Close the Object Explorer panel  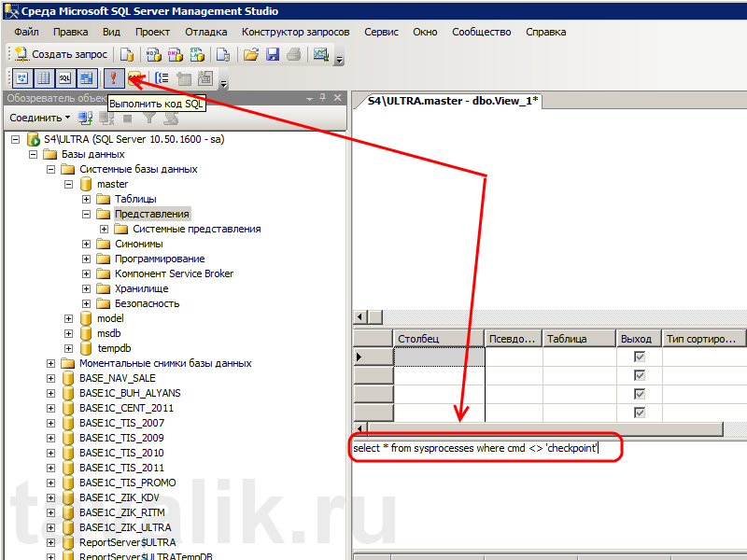[338, 98]
